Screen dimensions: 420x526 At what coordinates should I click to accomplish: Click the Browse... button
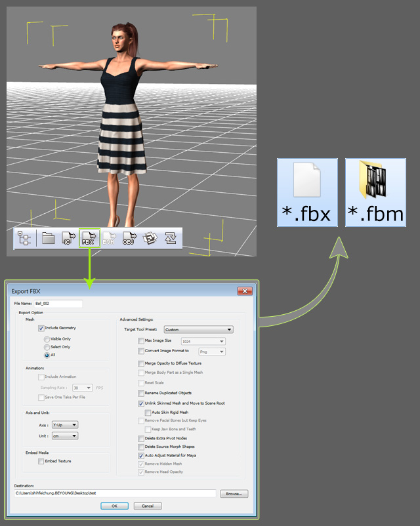[x=234, y=494]
